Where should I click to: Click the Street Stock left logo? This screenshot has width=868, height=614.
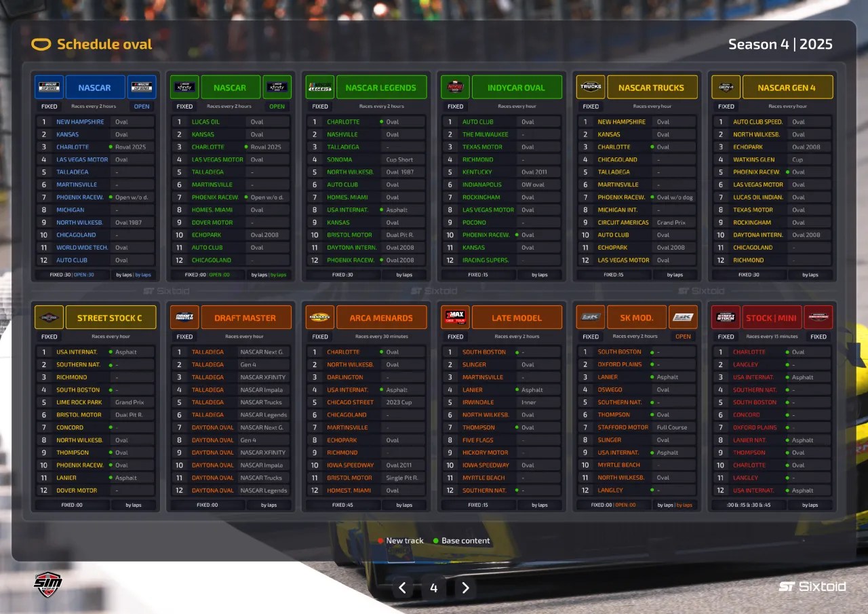(726, 318)
